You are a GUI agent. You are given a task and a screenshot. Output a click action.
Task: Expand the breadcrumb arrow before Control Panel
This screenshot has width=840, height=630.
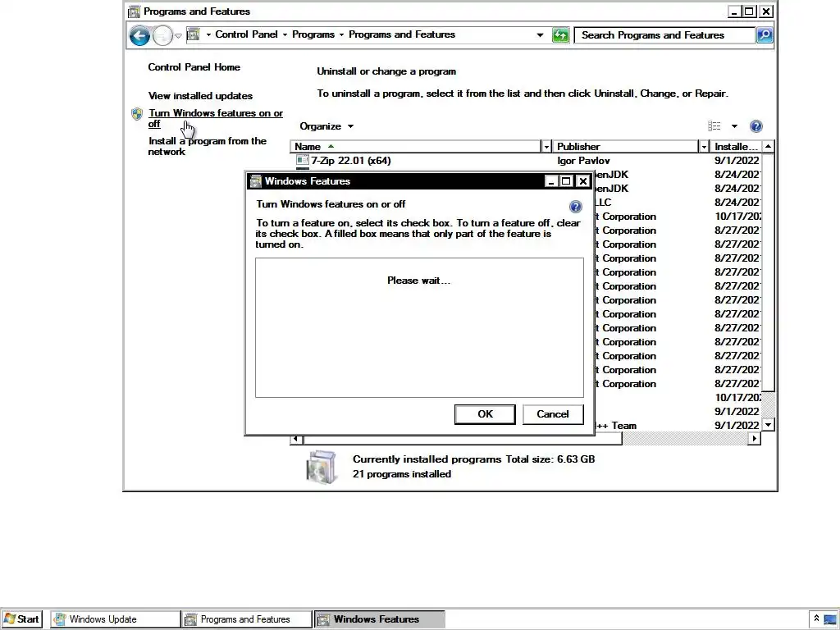(x=208, y=34)
